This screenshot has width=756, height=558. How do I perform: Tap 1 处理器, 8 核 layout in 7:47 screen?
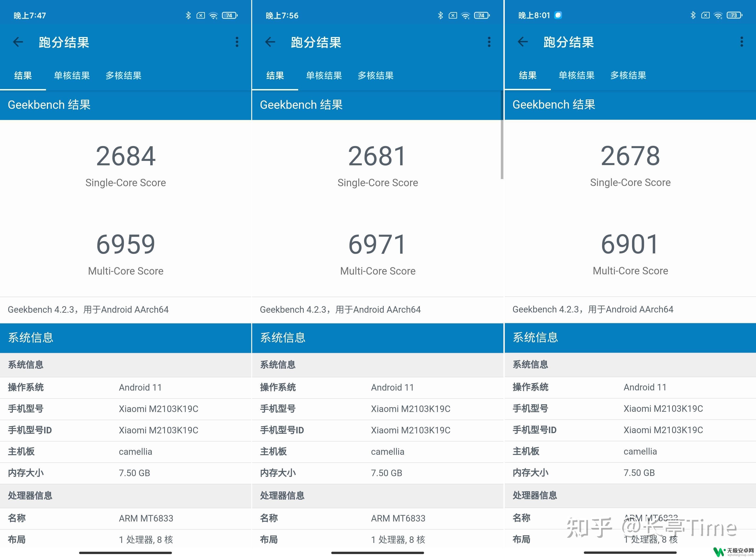click(x=146, y=540)
